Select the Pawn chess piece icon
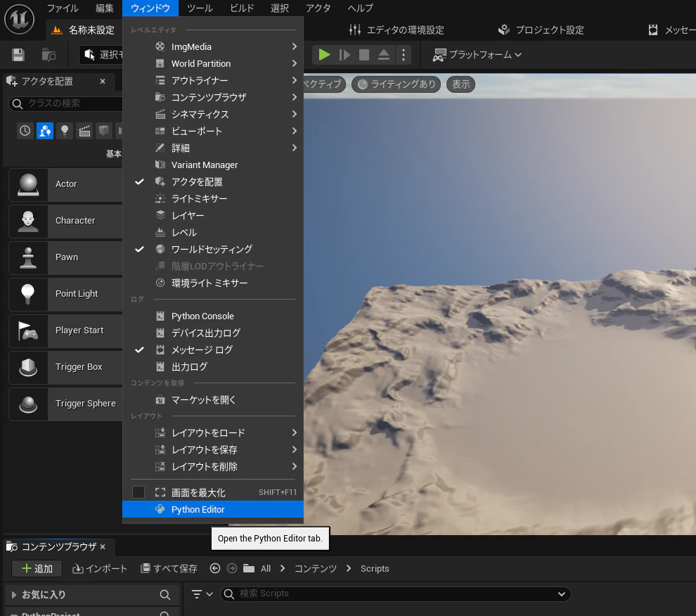The width and height of the screenshot is (696, 616). pyautogui.click(x=28, y=257)
